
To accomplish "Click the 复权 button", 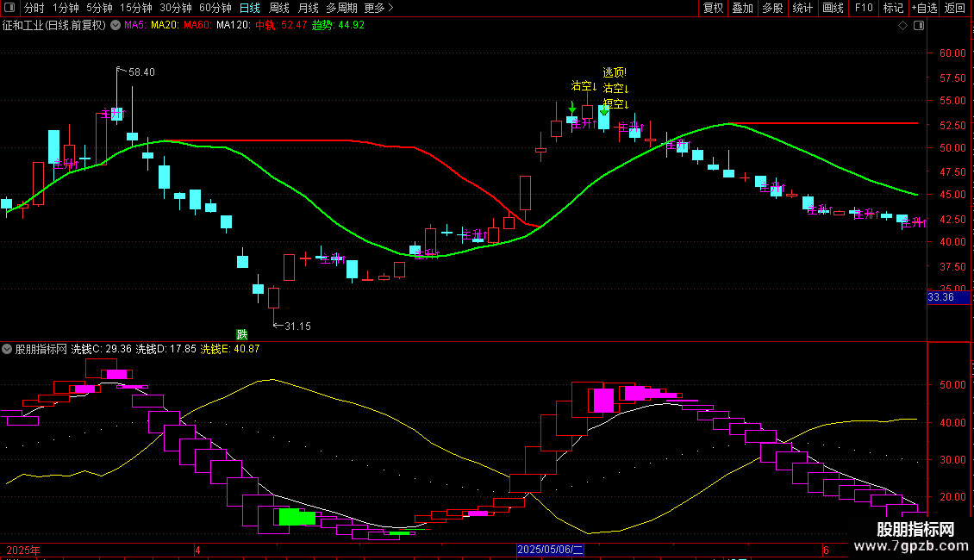I will [713, 8].
